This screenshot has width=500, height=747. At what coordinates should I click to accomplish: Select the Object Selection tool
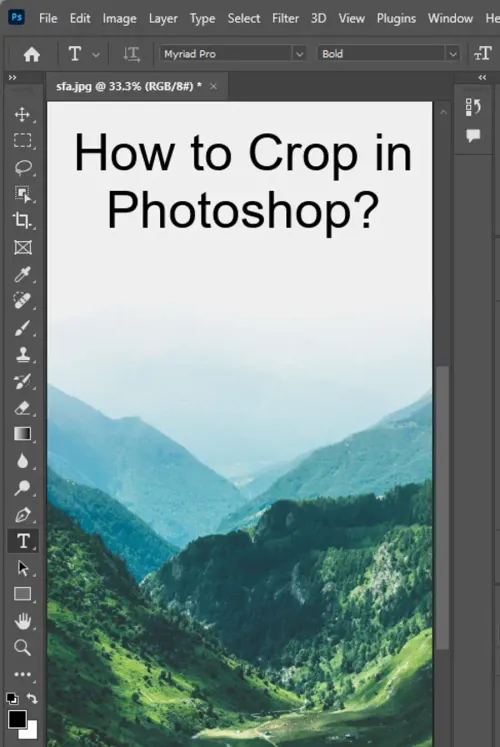[x=22, y=194]
